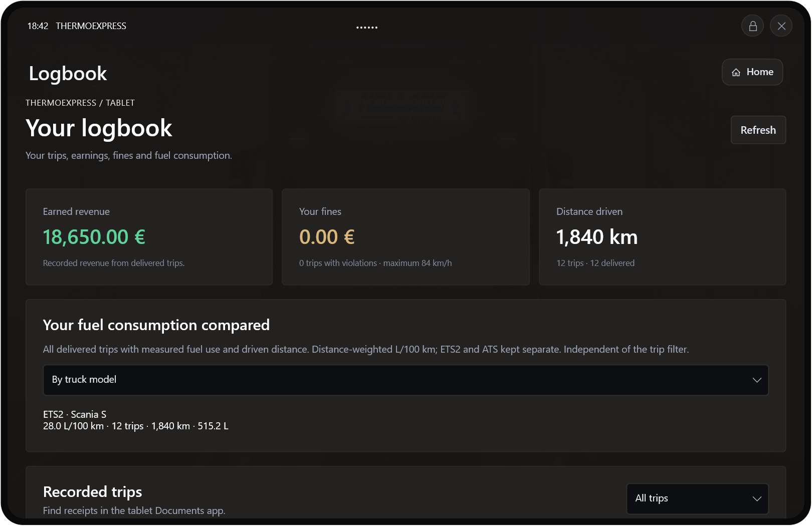Click the THERMOEXPRESS label in status bar
Screen dimensions: 812x526
91,26
